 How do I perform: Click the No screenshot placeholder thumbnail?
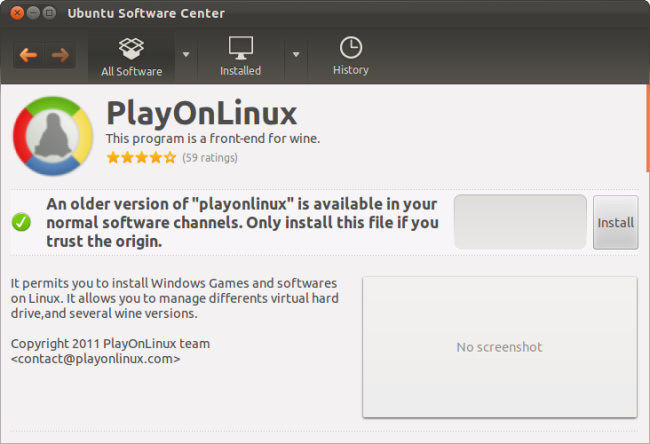click(x=499, y=347)
